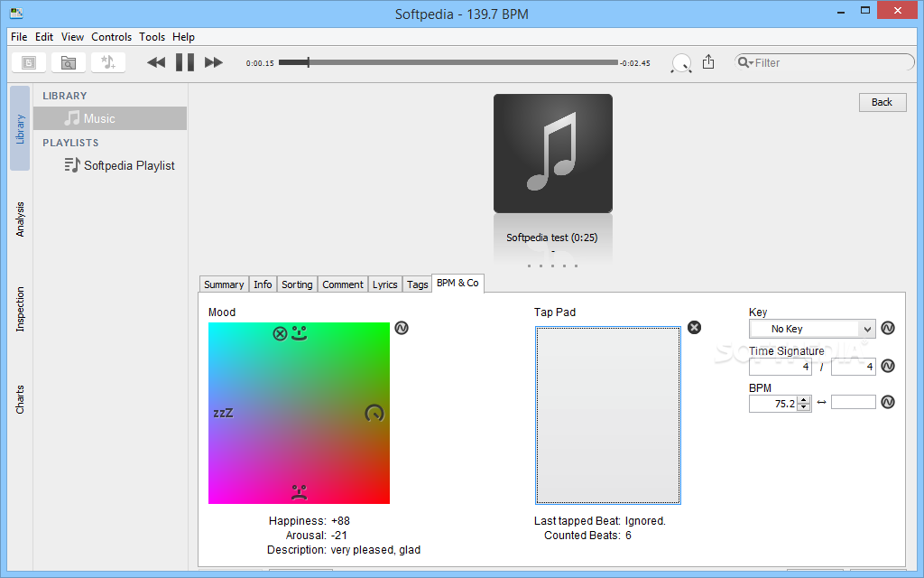Click the analyze icon next to Key
Image resolution: width=924 pixels, height=578 pixels.
coord(888,328)
